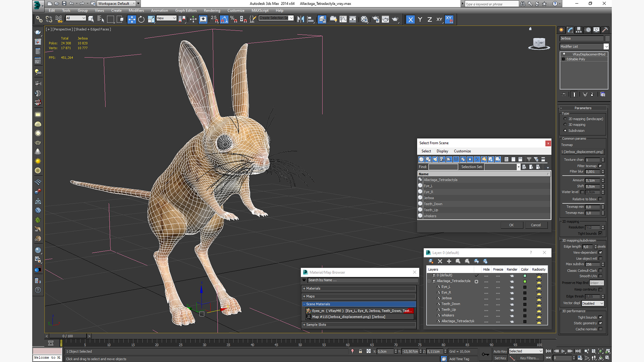Expand the Maps rollout in Material/Map Browser
644x362 pixels.
(x=359, y=296)
